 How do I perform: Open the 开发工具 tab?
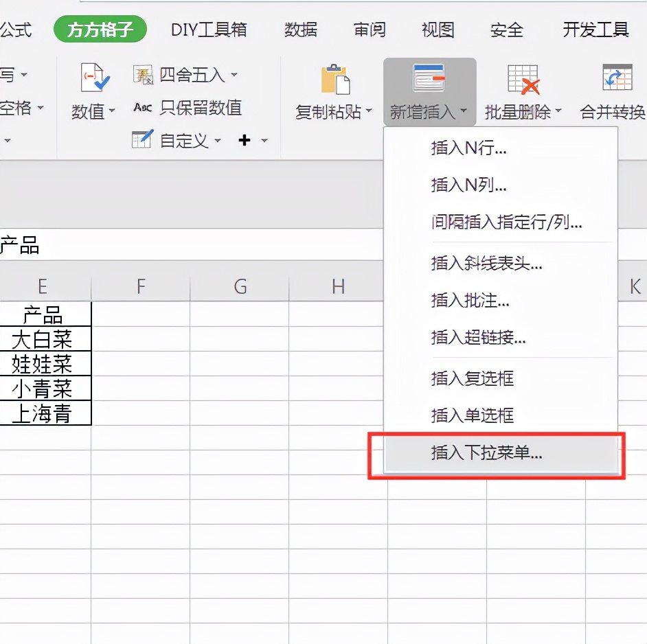tap(596, 30)
